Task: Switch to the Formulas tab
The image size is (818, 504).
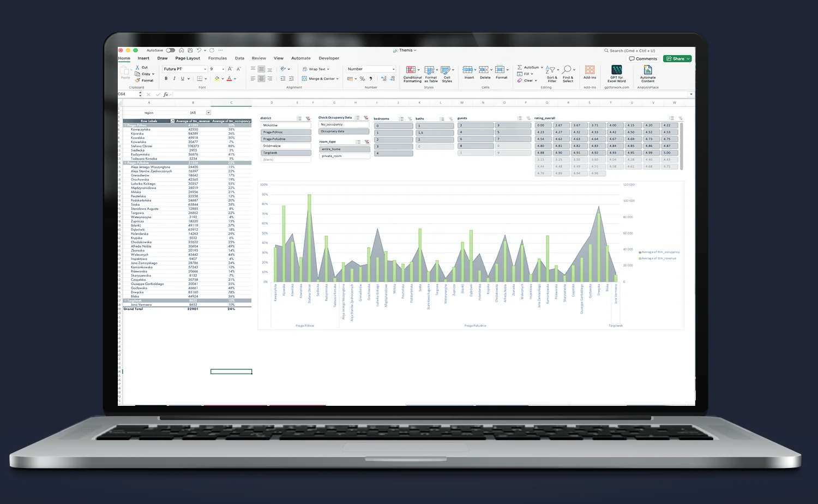Action: [218, 58]
